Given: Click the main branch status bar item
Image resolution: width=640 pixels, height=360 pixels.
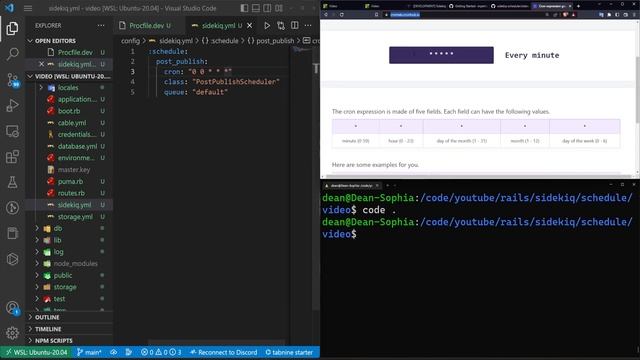Looking at the screenshot, I should pos(89,352).
